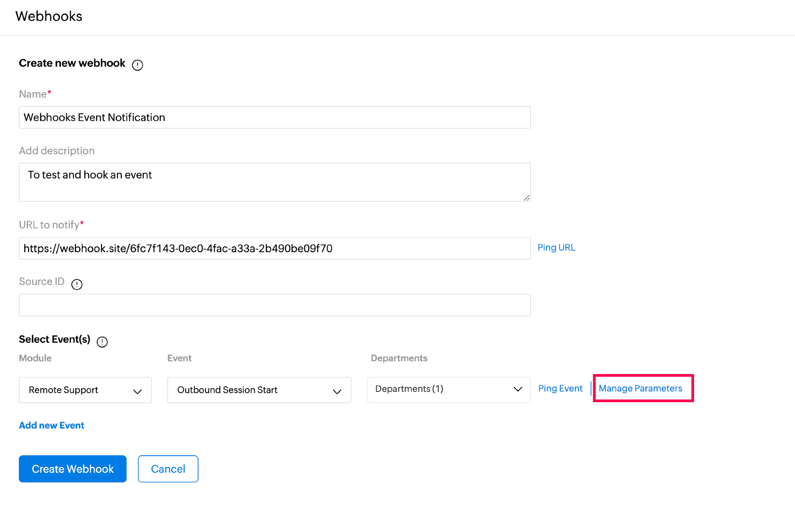This screenshot has width=795, height=532.
Task: Click the empty Source ID field
Action: [x=274, y=305]
